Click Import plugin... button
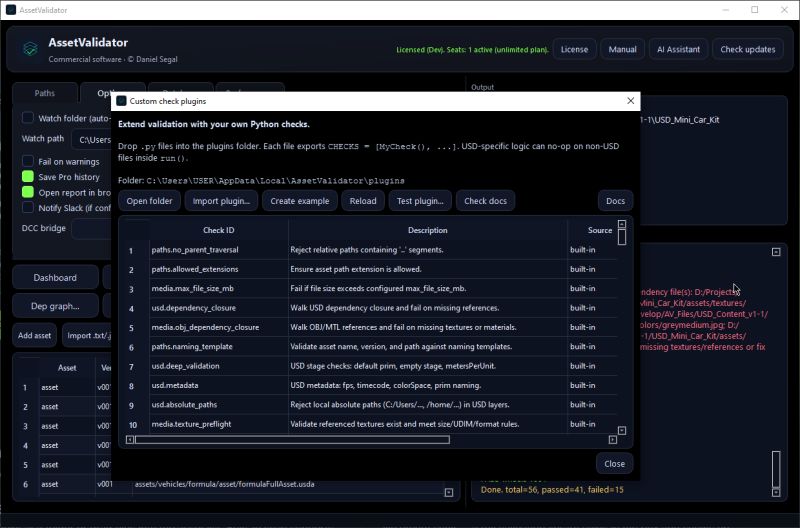This screenshot has width=800, height=528. click(221, 200)
